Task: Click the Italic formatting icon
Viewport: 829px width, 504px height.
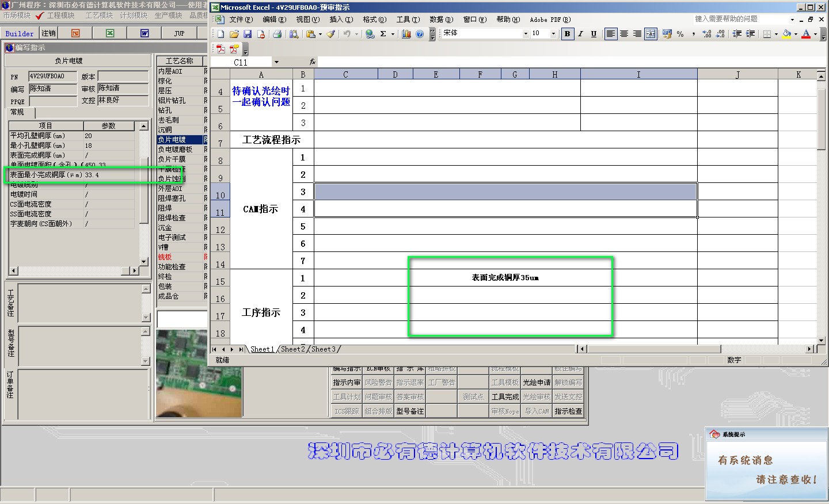Action: [581, 34]
